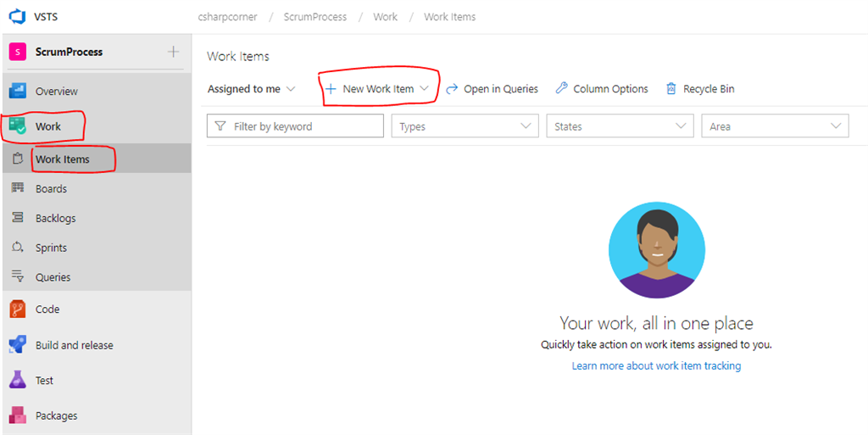The width and height of the screenshot is (868, 435).
Task: Click Work Items in the breadcrumb
Action: tap(449, 17)
